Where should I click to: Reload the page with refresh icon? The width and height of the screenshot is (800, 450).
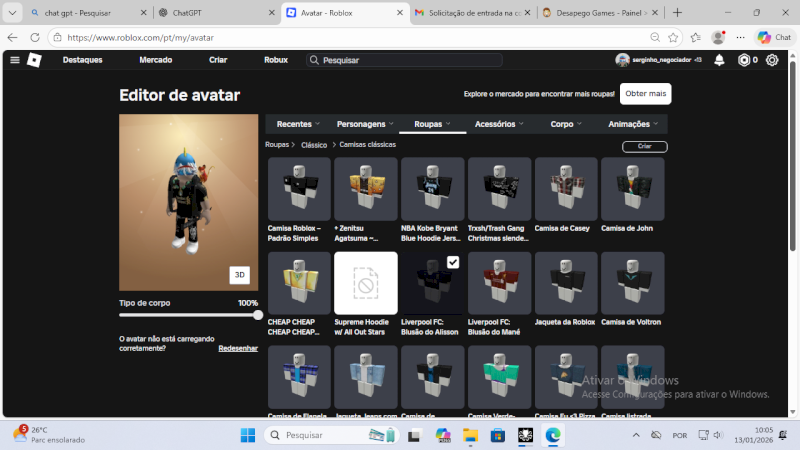coord(35,37)
